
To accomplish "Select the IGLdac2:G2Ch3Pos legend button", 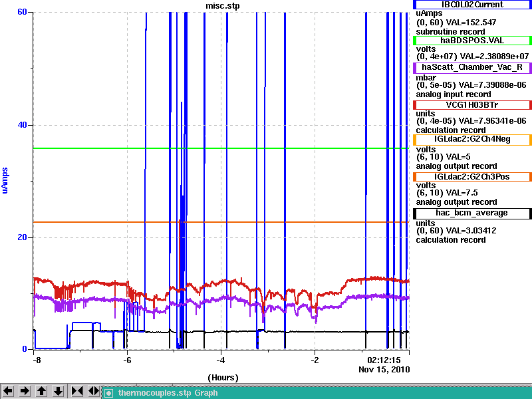I will click(x=472, y=177).
